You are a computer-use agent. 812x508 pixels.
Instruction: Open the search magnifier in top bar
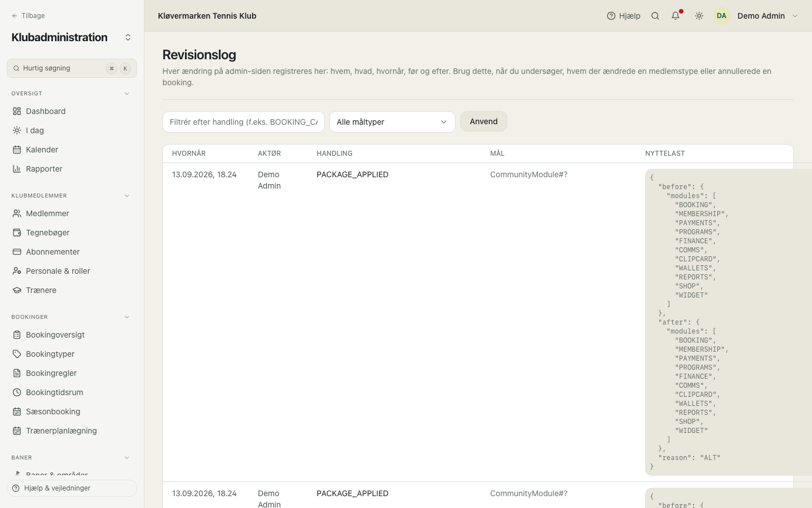click(x=655, y=16)
